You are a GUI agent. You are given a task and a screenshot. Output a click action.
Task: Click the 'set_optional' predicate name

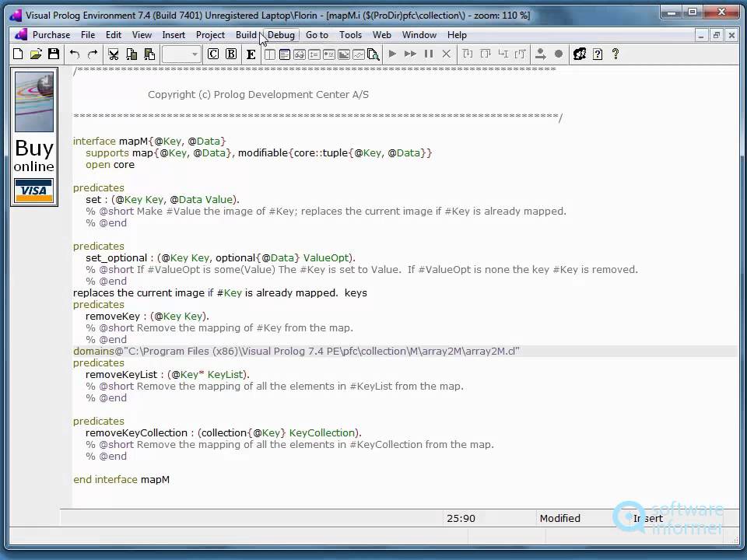[x=116, y=257]
